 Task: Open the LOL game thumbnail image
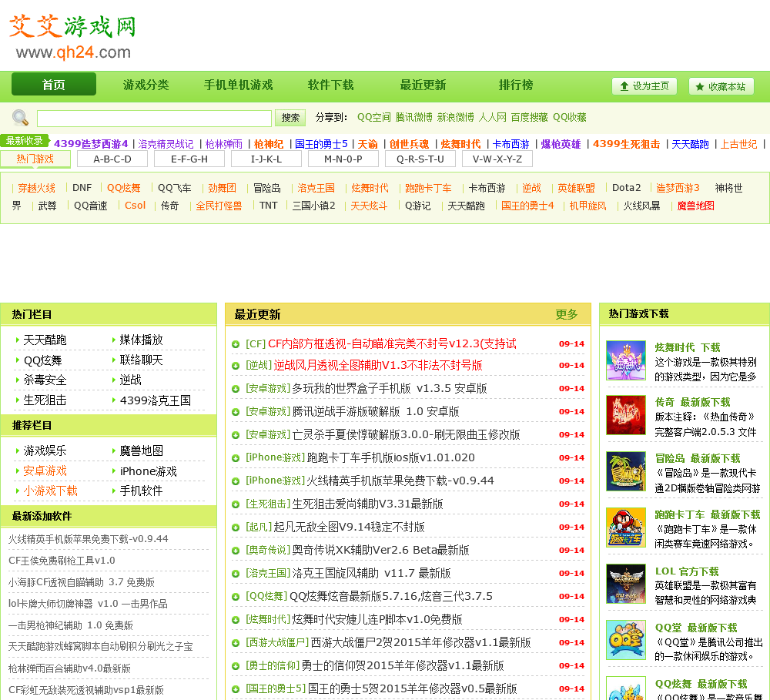click(625, 584)
